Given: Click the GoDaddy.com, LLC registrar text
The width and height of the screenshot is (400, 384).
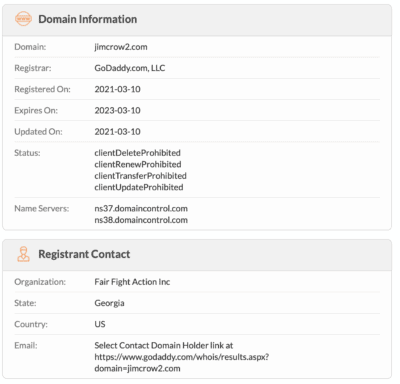Looking at the screenshot, I should (x=130, y=68).
